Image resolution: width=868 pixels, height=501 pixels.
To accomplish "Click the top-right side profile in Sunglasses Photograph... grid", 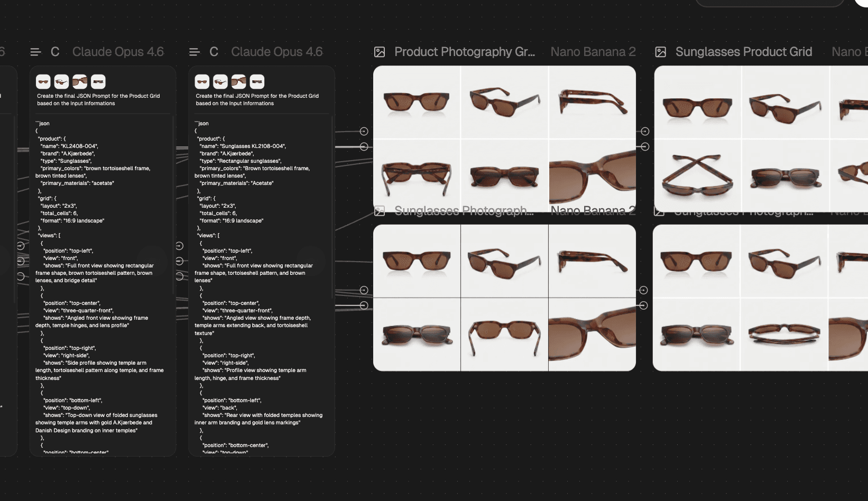I will [593, 261].
